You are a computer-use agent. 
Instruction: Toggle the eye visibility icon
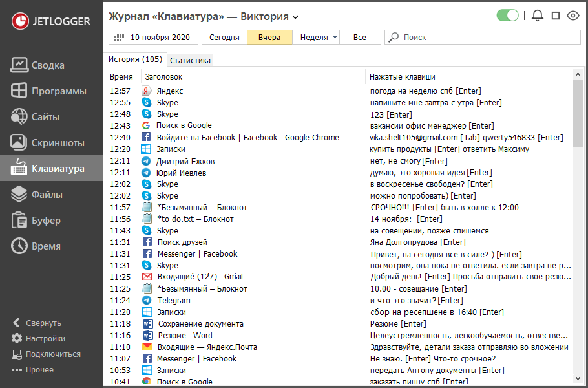[x=572, y=16]
